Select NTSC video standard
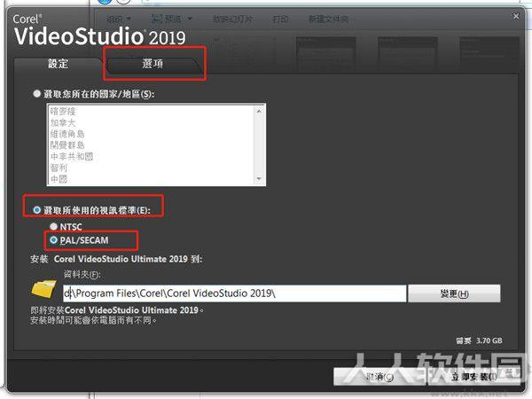 pyautogui.click(x=53, y=226)
